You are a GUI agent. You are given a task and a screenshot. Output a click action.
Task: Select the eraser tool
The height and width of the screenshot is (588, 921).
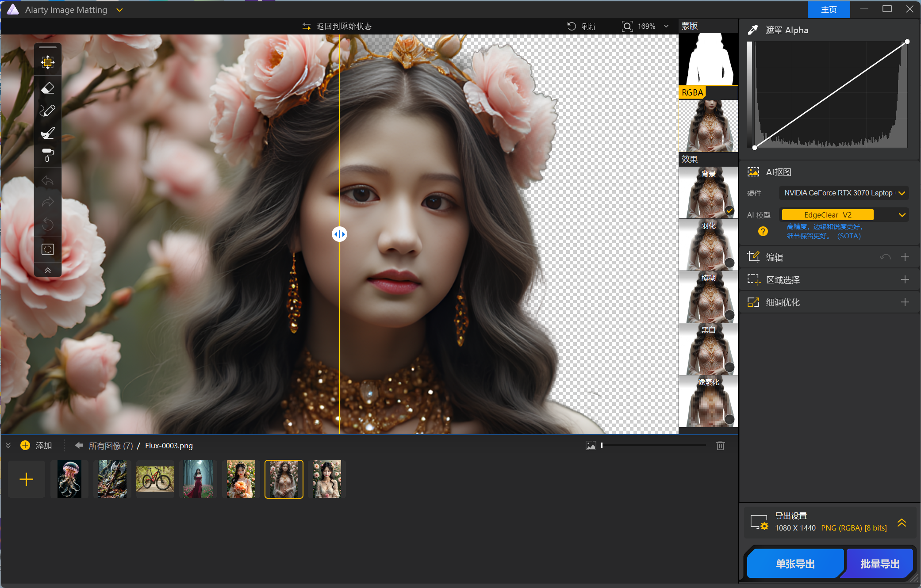[x=48, y=88]
